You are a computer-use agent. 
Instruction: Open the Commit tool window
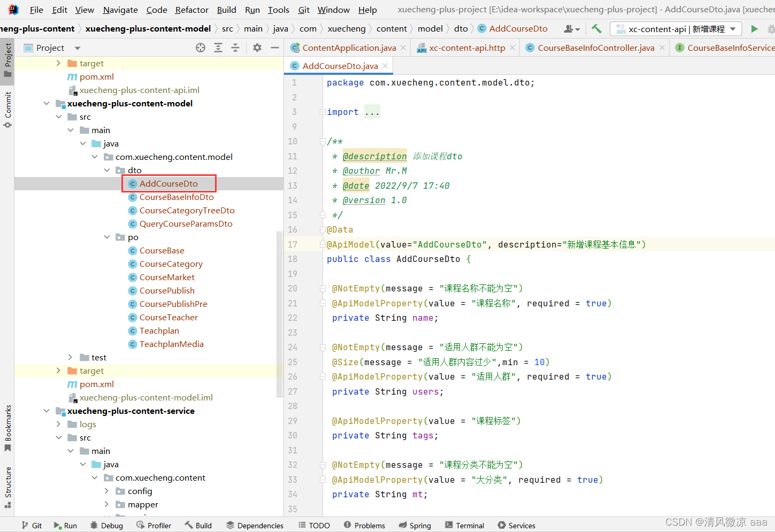coord(7,110)
